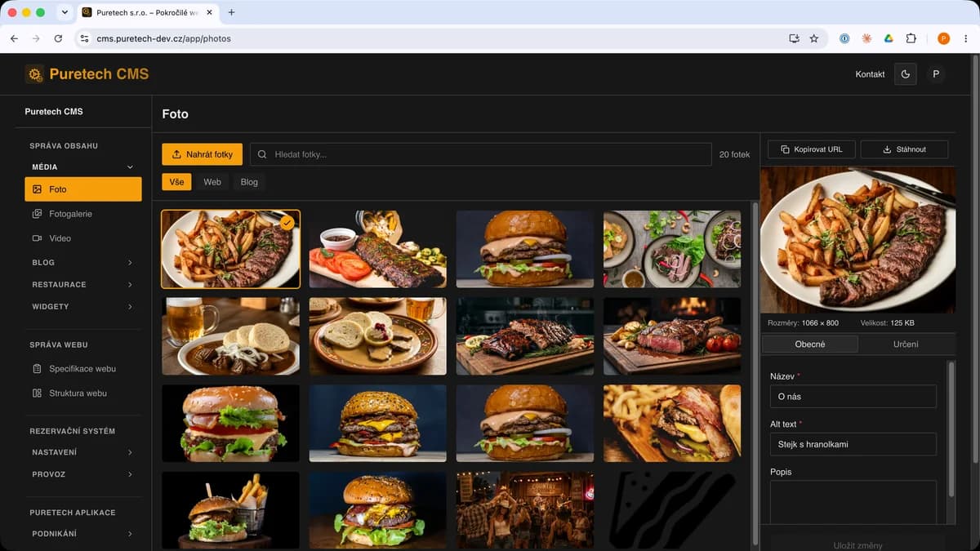Select the Blog filter tab
The image size is (980, 551).
point(249,182)
